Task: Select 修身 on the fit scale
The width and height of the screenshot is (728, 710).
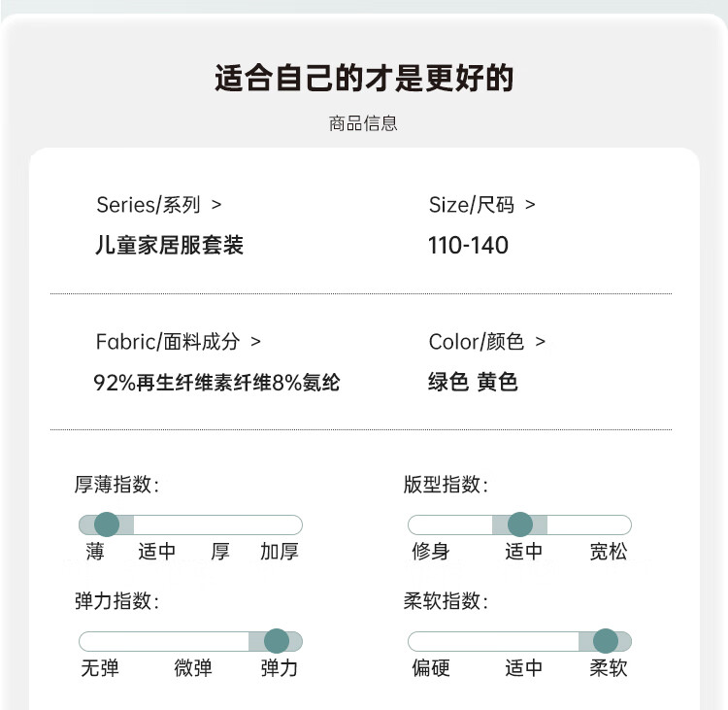Action: point(431,552)
